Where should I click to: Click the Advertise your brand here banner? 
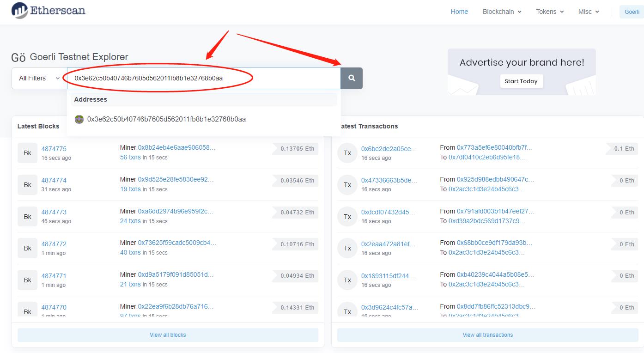(x=522, y=72)
